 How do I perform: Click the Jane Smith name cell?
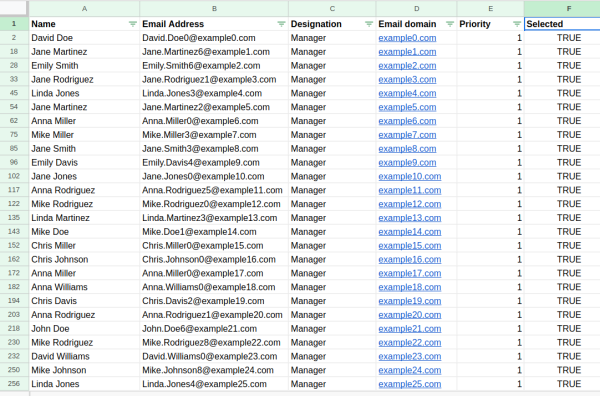tap(84, 148)
